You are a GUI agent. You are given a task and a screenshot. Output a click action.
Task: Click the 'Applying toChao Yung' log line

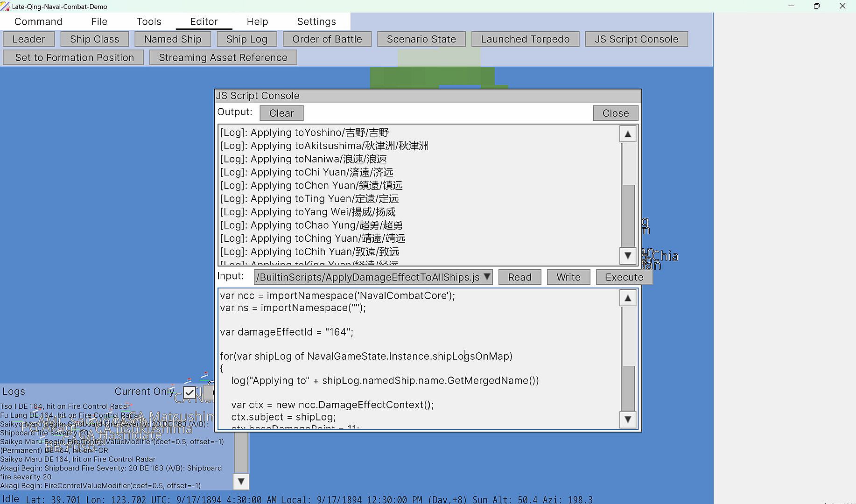click(x=311, y=225)
